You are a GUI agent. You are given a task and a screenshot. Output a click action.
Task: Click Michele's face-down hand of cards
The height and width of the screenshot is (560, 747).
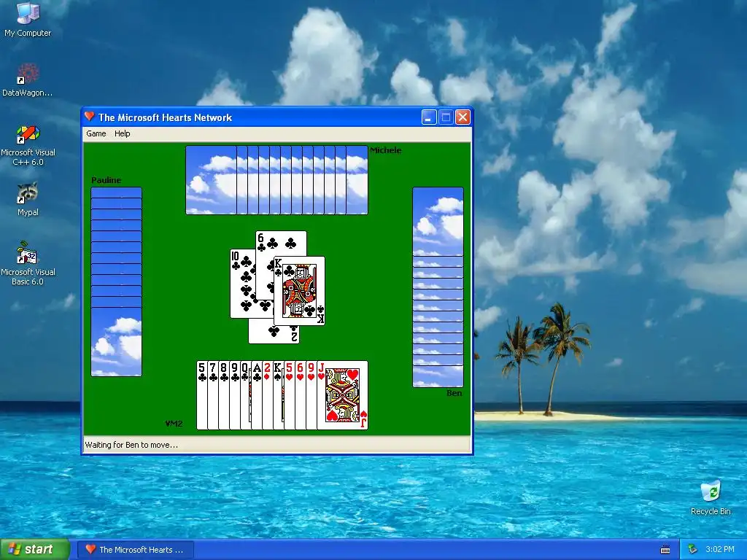click(276, 180)
